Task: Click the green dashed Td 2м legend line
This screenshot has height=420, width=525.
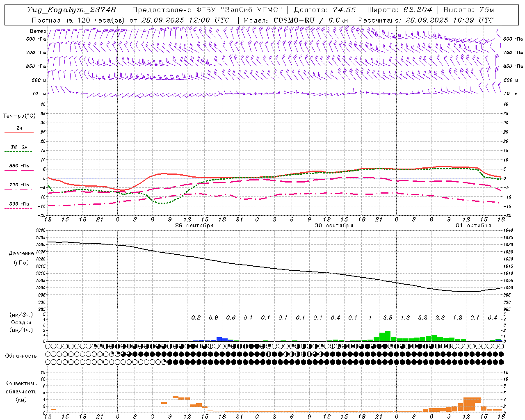Action: [x=19, y=152]
